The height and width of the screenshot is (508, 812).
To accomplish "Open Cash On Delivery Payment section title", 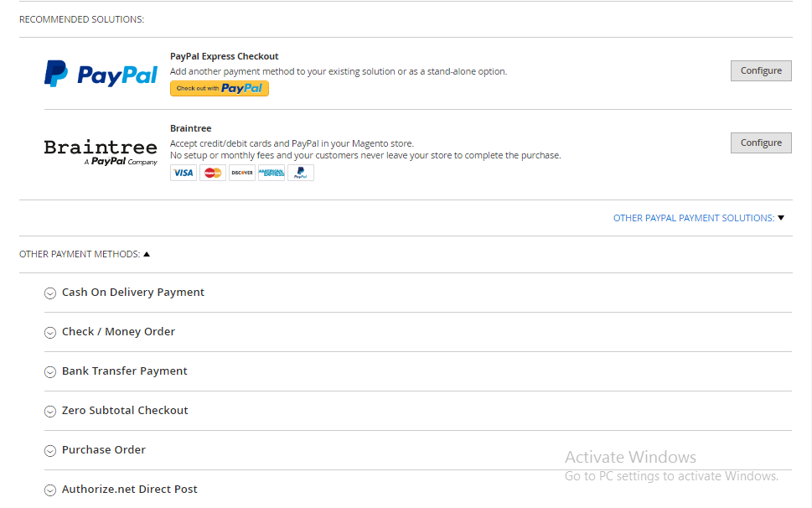I will tap(133, 292).
